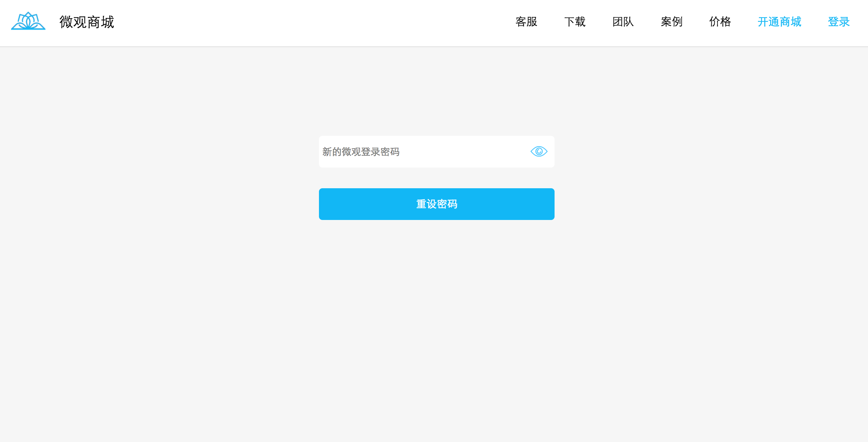Screen dimensions: 868x442
Task: Click the lotus logo icon
Action: click(x=28, y=21)
